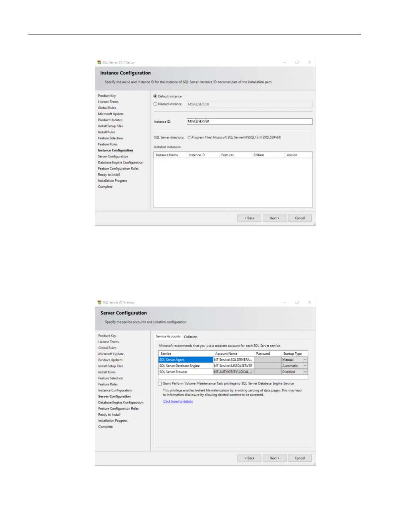Click Microsoft Update step in Instance Configuration window

point(111,114)
